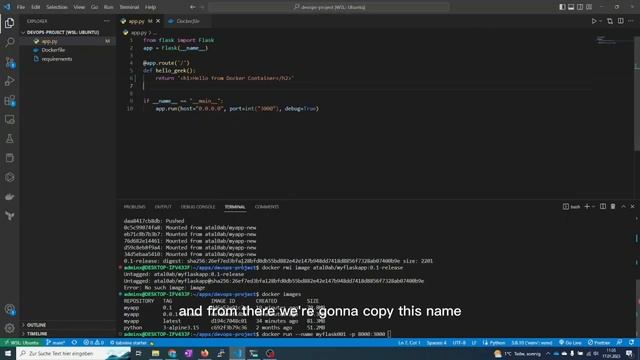Open new terminal launch profile dropdown
This screenshot has width=640, height=360.
click(x=593, y=207)
